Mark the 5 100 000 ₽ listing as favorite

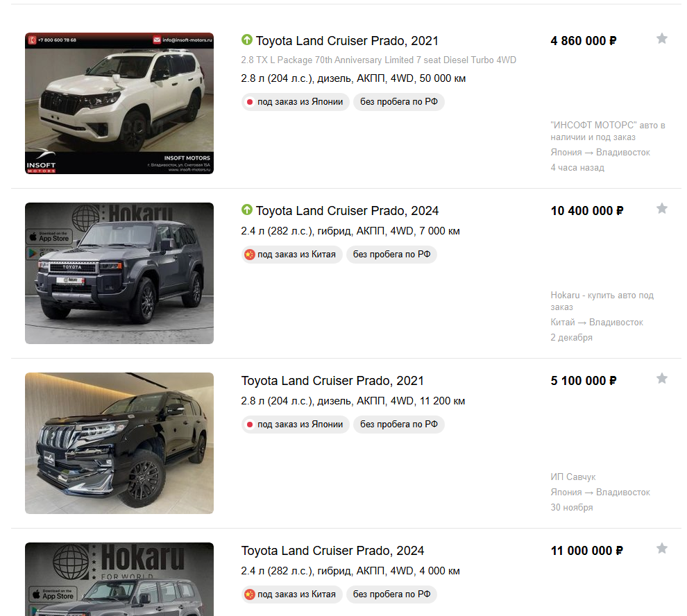click(x=661, y=379)
